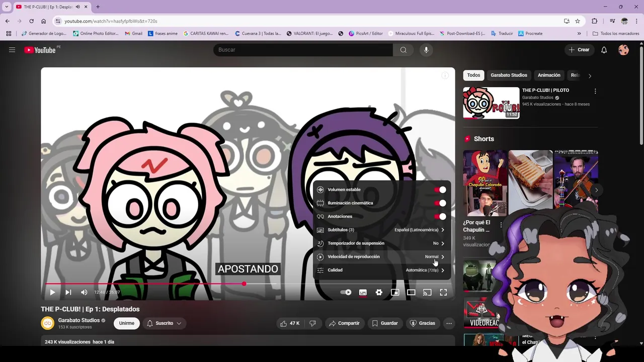Select the Todos filter chip
This screenshot has height=362, width=644.
coord(473,75)
